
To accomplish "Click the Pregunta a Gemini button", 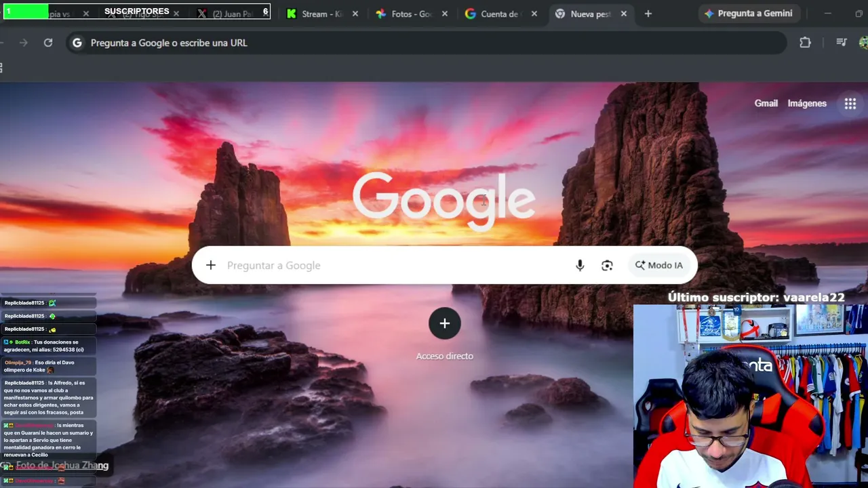I will [749, 14].
